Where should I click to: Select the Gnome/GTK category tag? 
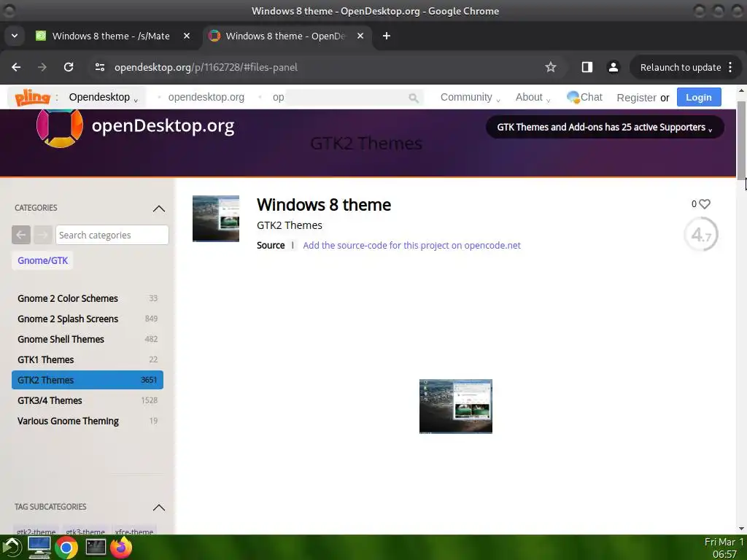point(42,260)
